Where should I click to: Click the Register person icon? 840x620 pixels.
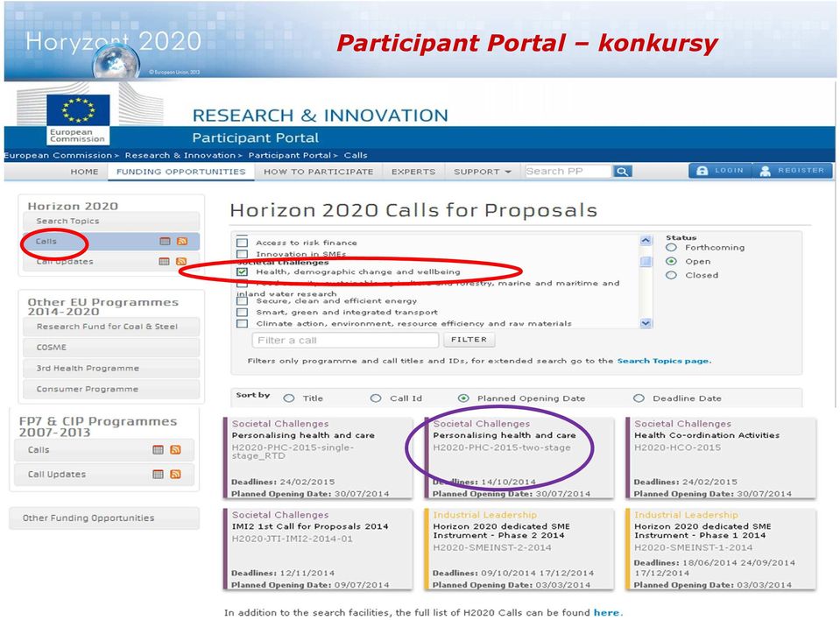(x=765, y=171)
